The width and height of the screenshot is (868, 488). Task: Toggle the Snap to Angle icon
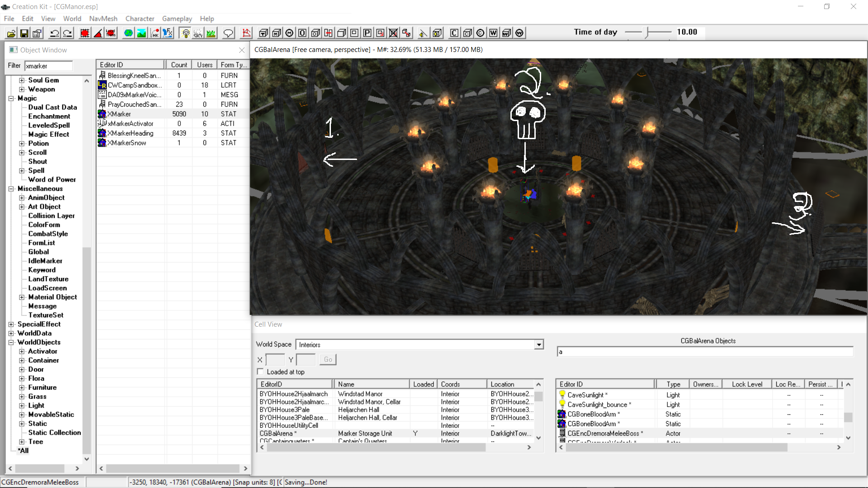click(98, 33)
